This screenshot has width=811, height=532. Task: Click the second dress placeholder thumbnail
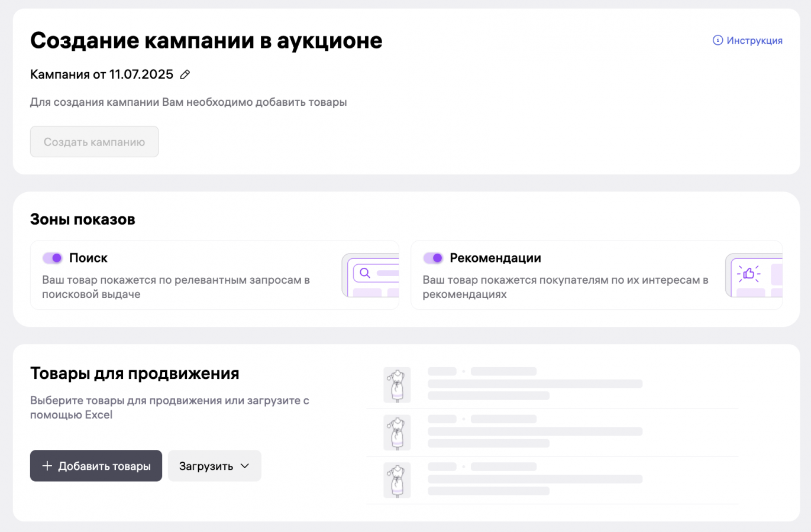click(x=397, y=432)
